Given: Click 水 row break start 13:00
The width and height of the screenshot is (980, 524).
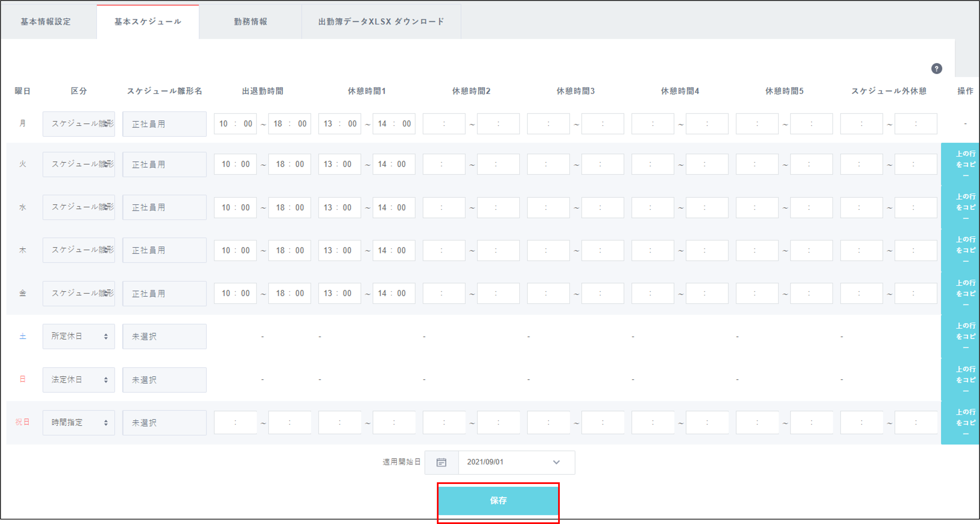Looking at the screenshot, I should 340,207.
